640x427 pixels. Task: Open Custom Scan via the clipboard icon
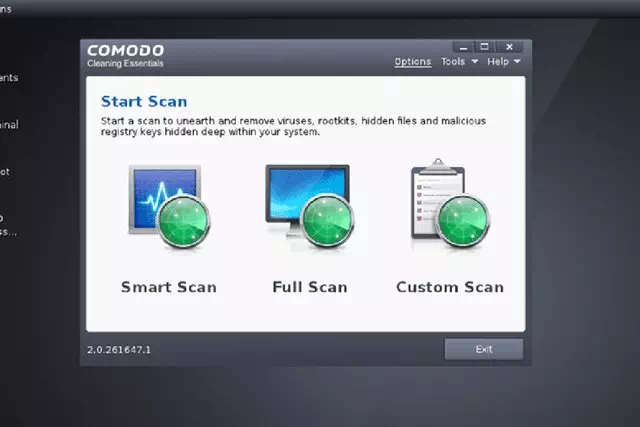pos(450,204)
